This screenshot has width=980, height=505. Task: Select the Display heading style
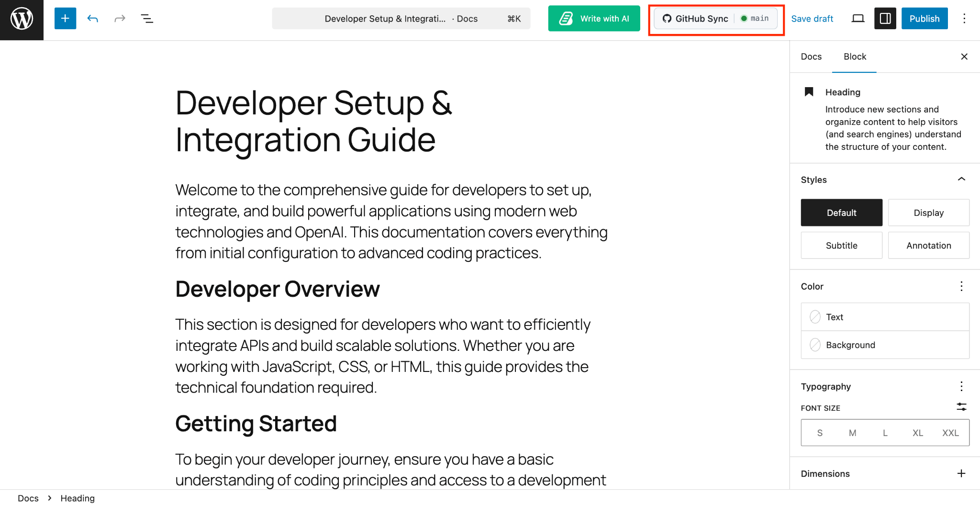[x=929, y=213]
